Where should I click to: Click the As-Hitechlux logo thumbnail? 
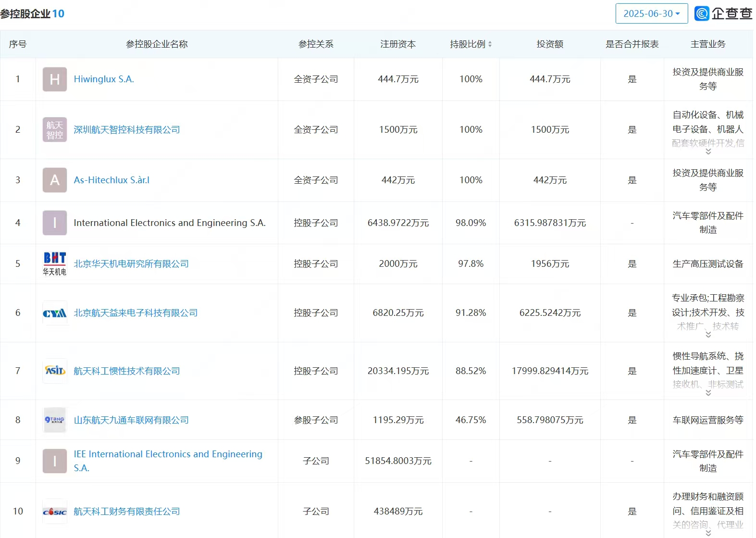pyautogui.click(x=55, y=180)
